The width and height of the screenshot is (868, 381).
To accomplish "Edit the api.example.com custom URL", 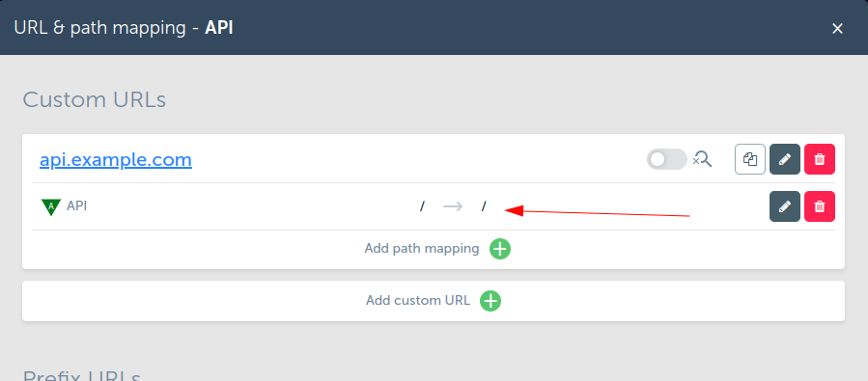I will 784,159.
